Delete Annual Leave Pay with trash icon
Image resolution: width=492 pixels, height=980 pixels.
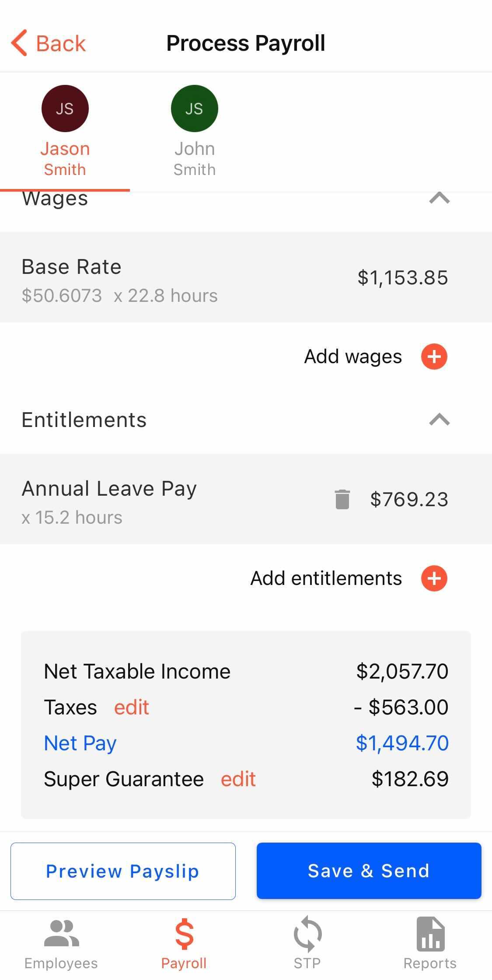(x=342, y=499)
